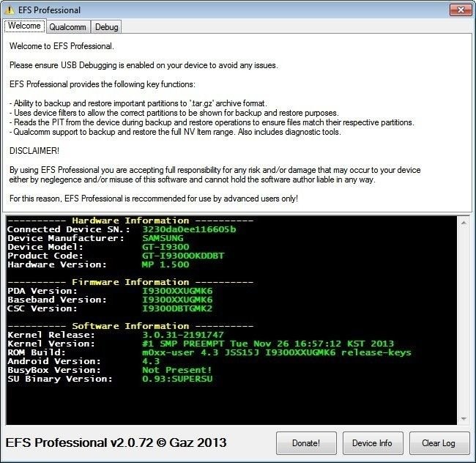Click device model value GT-I9300

tap(166, 247)
